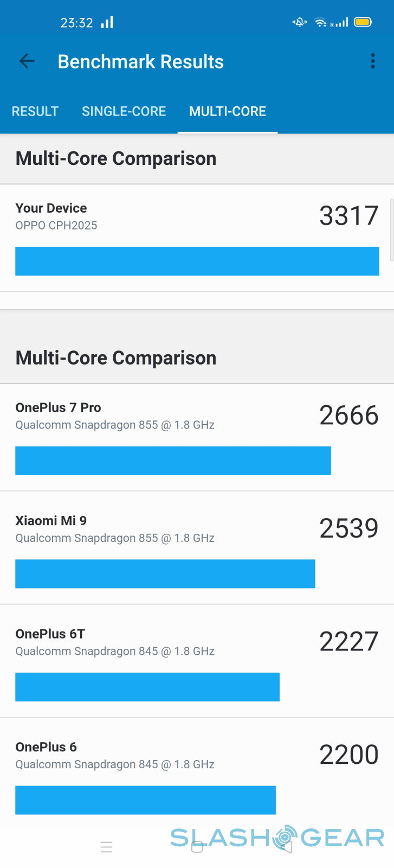The height and width of the screenshot is (868, 394).
Task: Tap the OnePlus 6T device name
Action: click(x=50, y=634)
